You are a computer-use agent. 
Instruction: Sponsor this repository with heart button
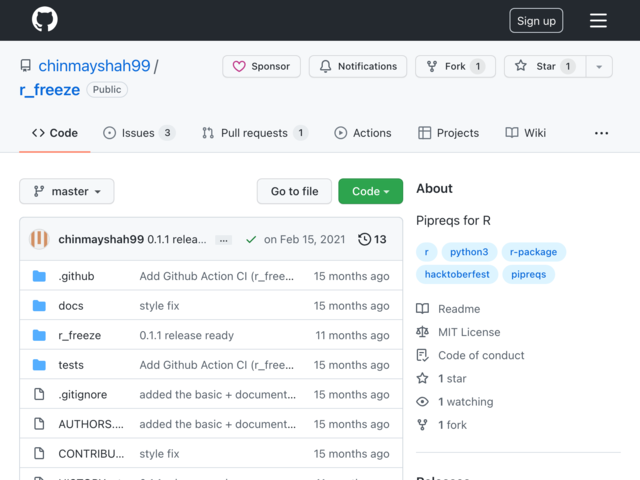click(x=261, y=66)
